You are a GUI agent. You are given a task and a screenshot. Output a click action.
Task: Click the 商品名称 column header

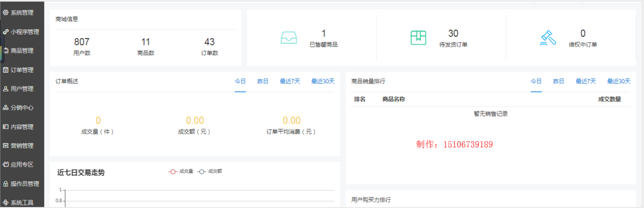click(394, 99)
